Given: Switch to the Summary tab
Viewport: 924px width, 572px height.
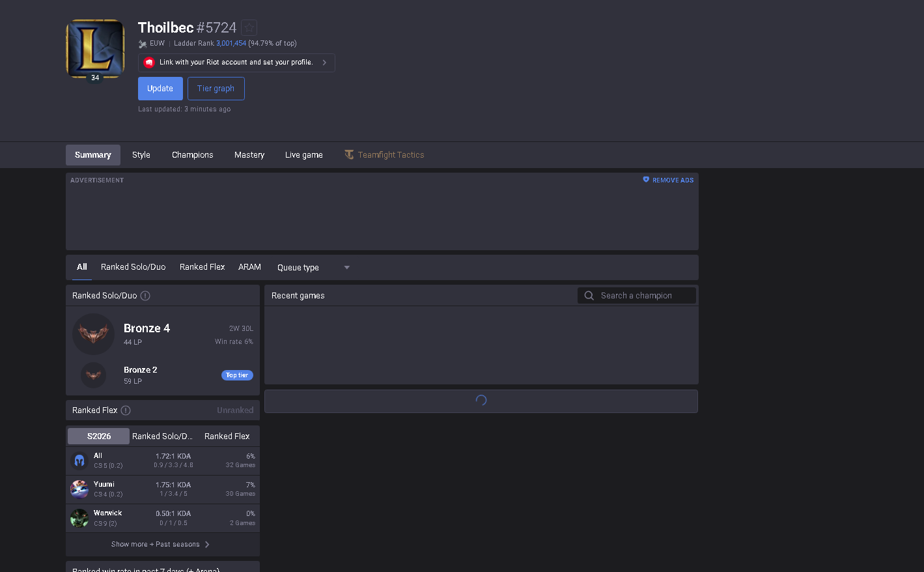Looking at the screenshot, I should tap(93, 155).
